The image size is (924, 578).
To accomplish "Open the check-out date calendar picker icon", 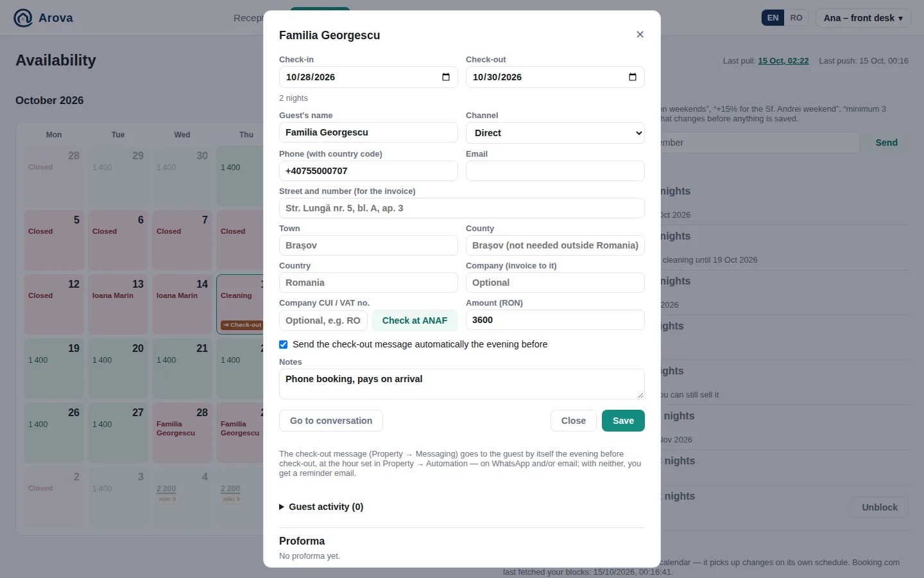I will 633,77.
